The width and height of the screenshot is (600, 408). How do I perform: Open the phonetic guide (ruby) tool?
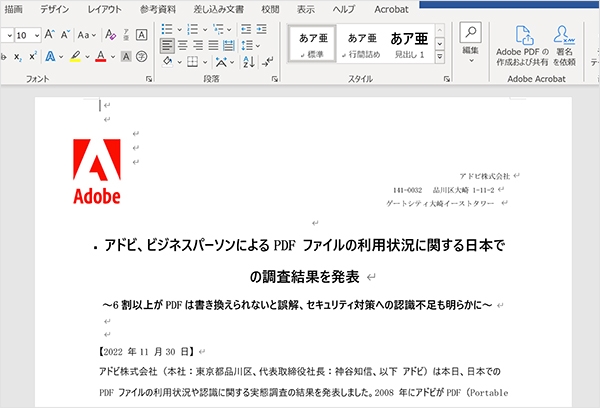[x=126, y=35]
